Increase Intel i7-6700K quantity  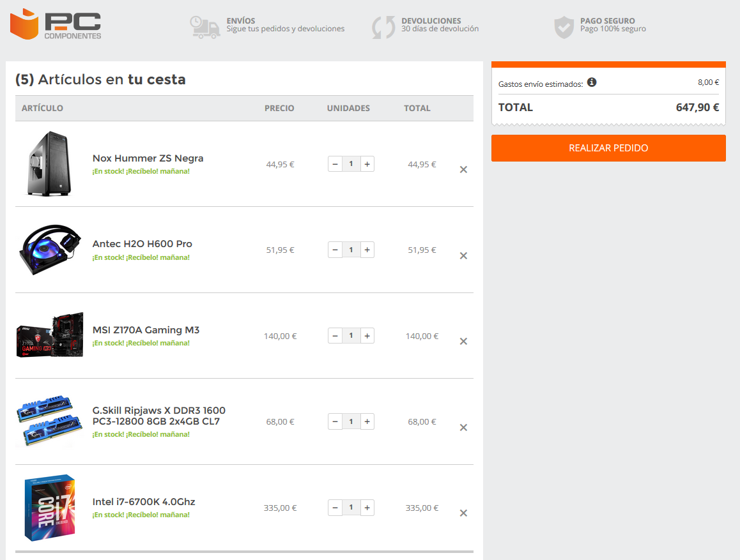pos(367,508)
